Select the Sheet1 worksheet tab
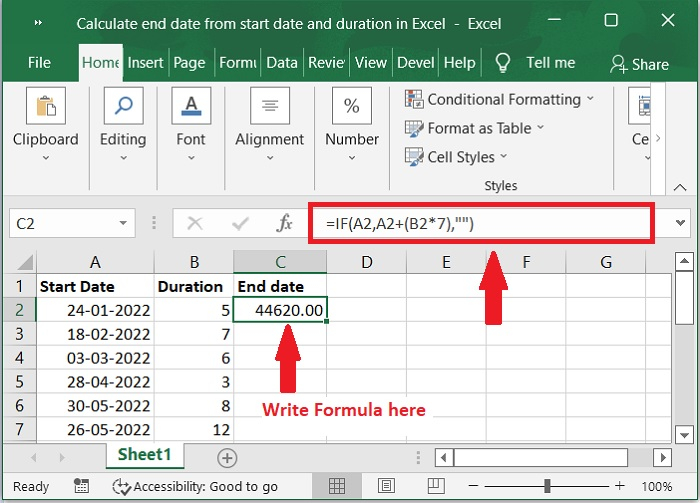Screen dimensions: 700x503 (145, 455)
